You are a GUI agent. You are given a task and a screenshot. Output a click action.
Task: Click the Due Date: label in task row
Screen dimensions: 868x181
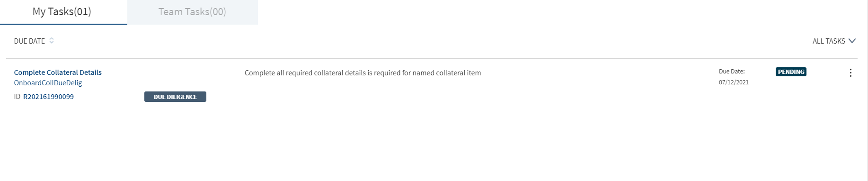pos(732,72)
